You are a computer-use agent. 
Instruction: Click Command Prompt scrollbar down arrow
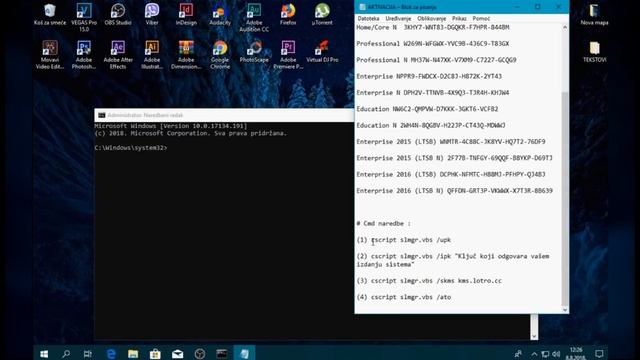pos(534,336)
